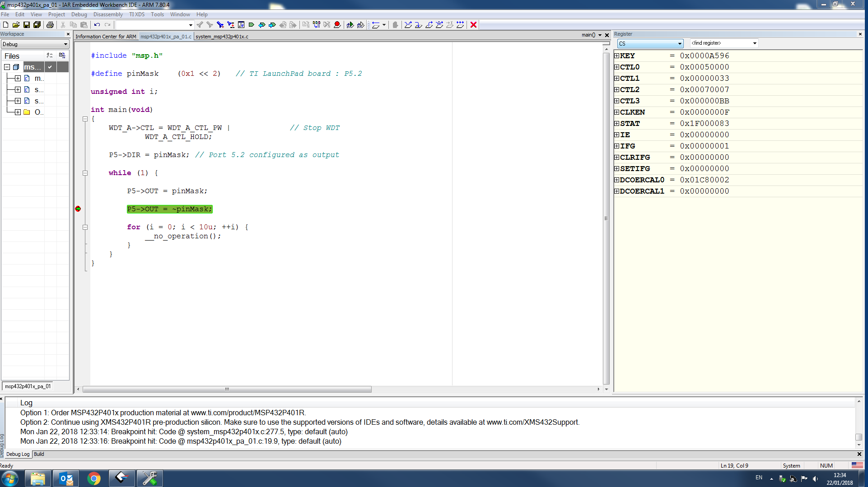Screen dimensions: 868x487
Task: Select the msp432p401x_pa_01 workspace tab
Action: tap(28, 386)
